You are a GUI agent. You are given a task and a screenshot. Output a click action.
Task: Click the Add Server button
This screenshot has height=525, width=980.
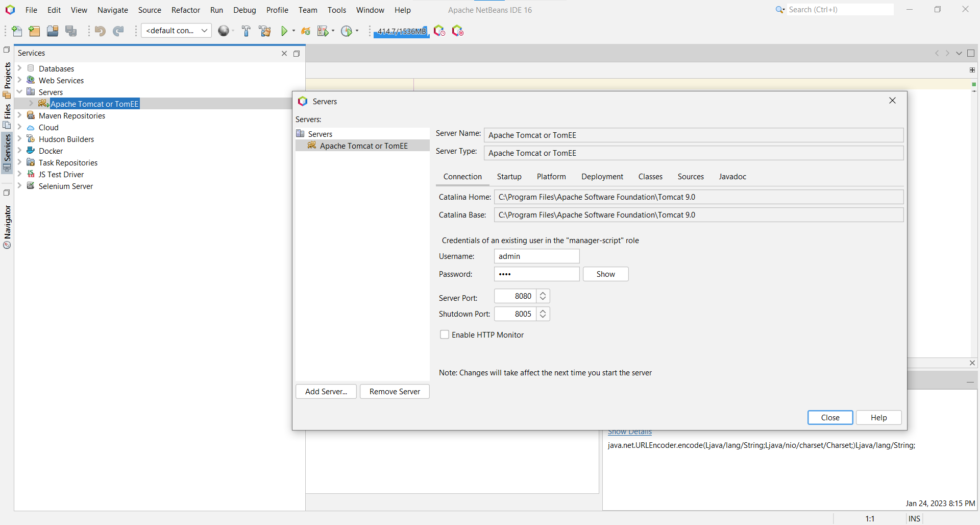(326, 392)
